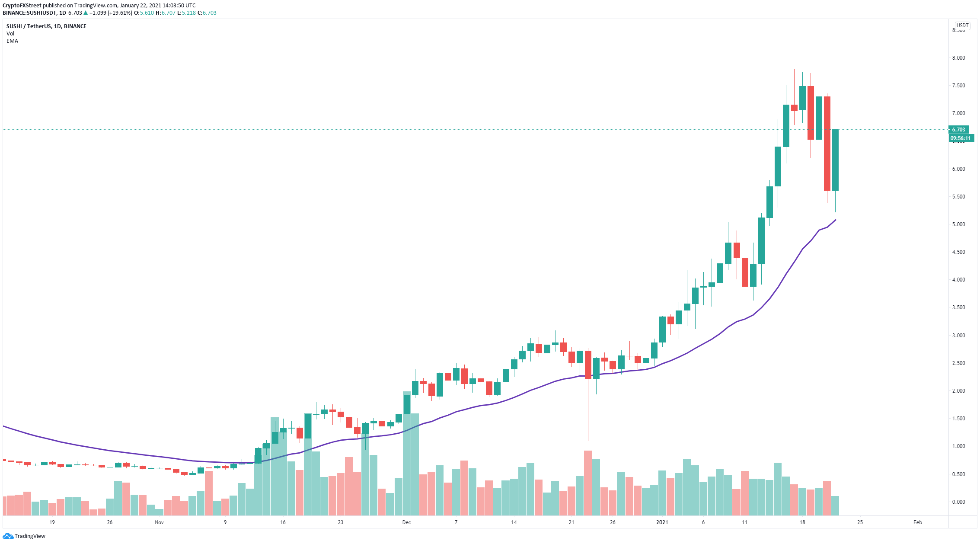Click the CryptoFXStreet publisher name
The width and height of the screenshot is (980, 544).
tap(22, 6)
